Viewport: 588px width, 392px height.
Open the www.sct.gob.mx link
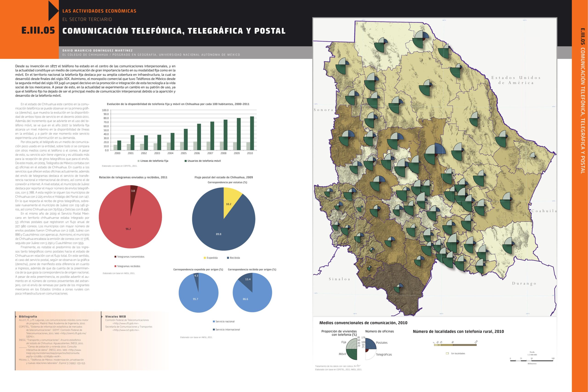(x=126, y=330)
